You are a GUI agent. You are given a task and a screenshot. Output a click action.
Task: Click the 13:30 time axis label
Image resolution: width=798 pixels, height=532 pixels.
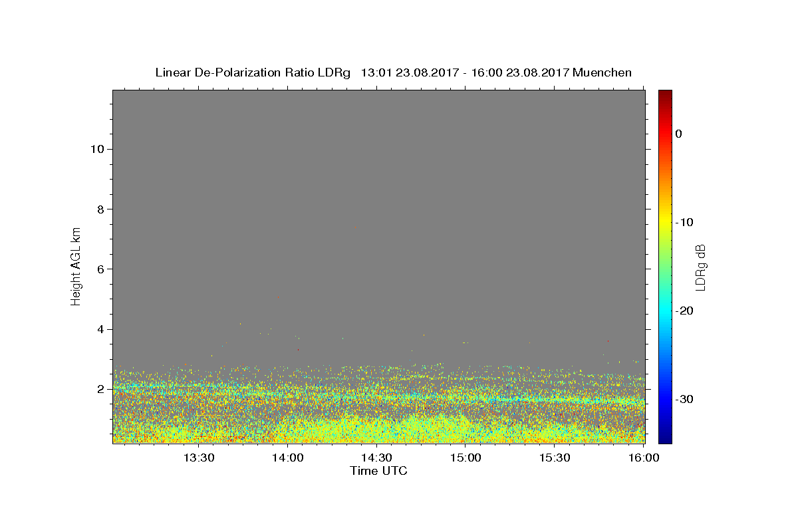(199, 458)
